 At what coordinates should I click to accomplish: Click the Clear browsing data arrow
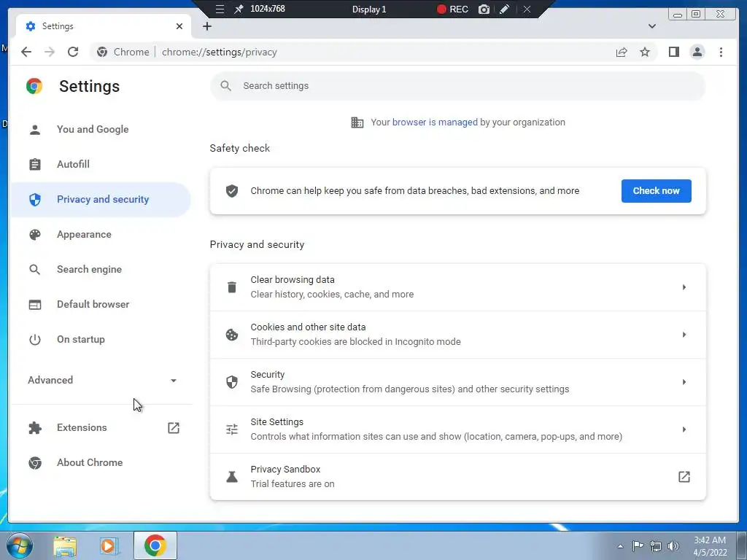[x=684, y=287]
